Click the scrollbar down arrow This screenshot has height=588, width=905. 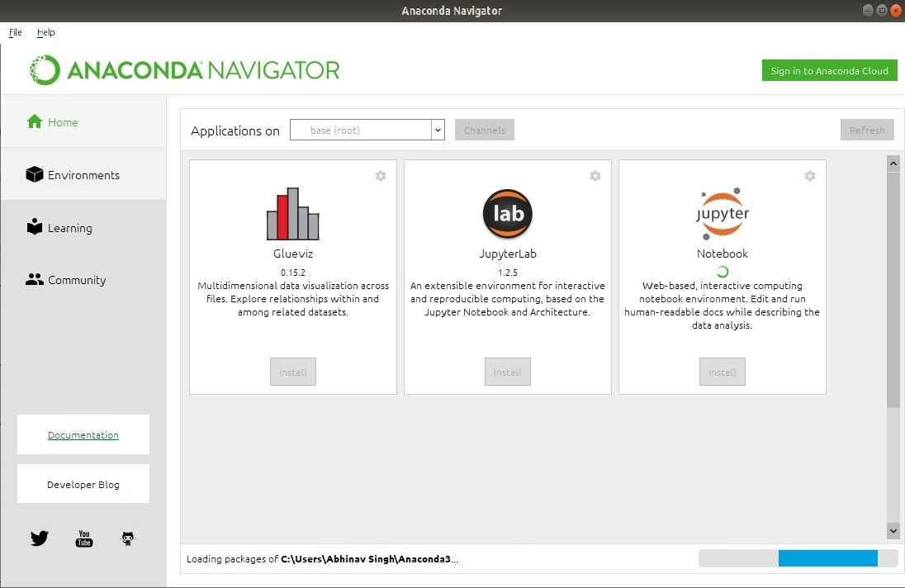pos(893,530)
